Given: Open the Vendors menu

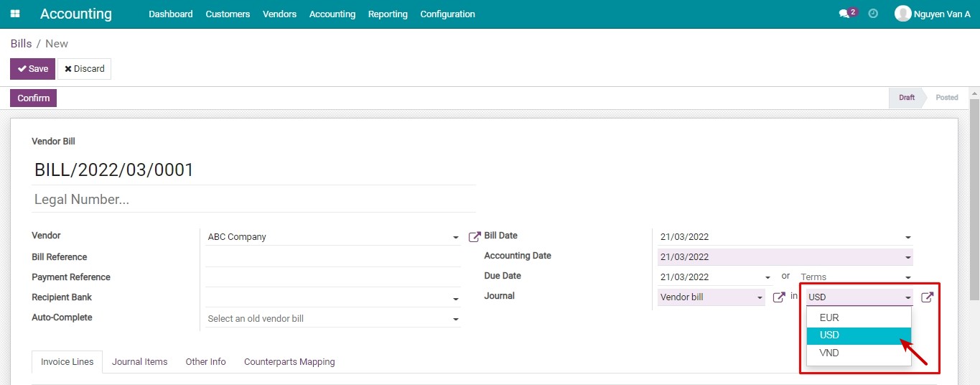Looking at the screenshot, I should [279, 14].
